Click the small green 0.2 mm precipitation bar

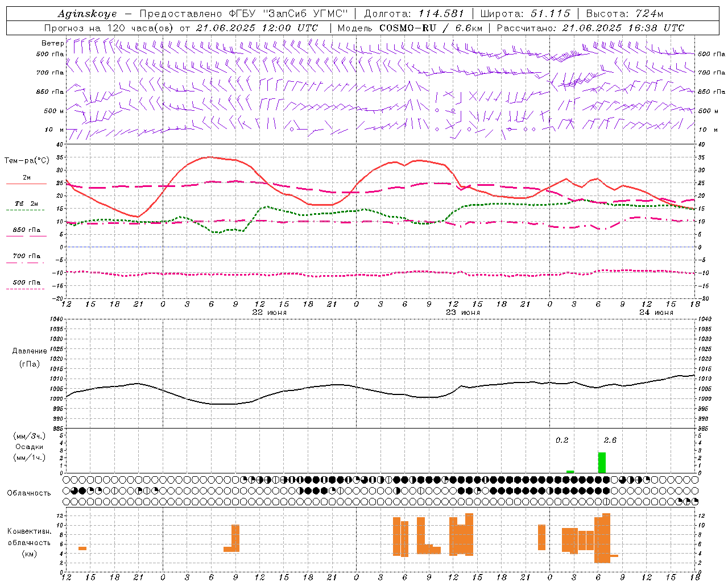pyautogui.click(x=570, y=472)
